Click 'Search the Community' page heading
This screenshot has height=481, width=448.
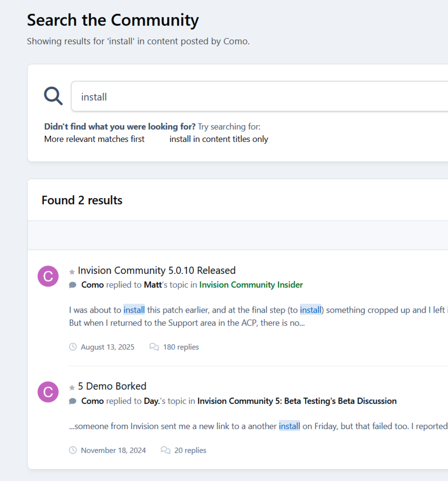(113, 20)
